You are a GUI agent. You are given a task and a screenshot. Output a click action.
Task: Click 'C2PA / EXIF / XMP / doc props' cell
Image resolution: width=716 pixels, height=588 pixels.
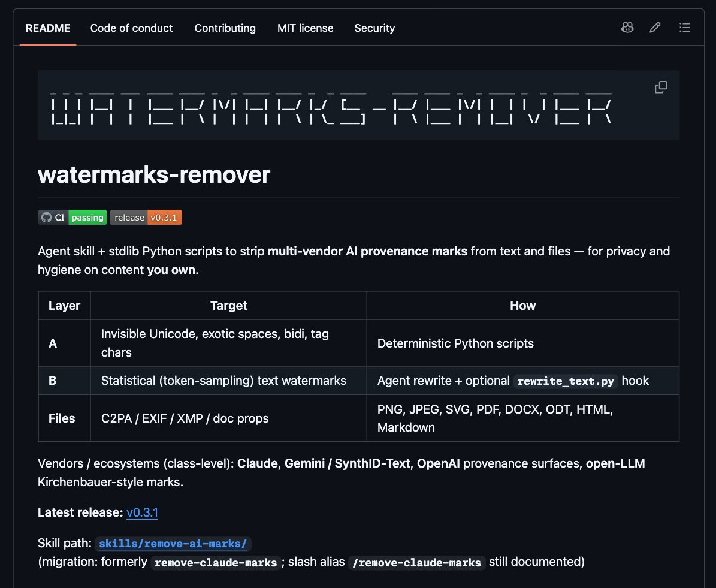click(x=229, y=418)
